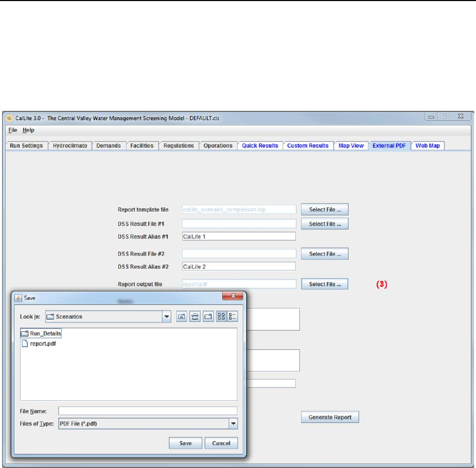
Task: Click the Generate Report button
Action: coord(330,417)
